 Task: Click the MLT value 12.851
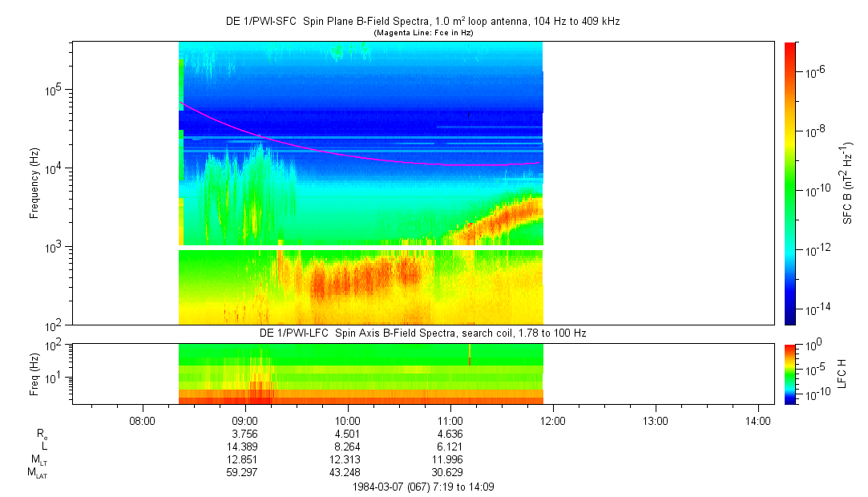pyautogui.click(x=244, y=459)
